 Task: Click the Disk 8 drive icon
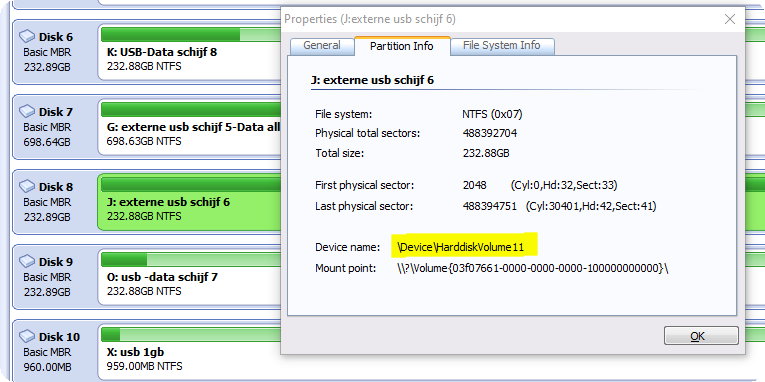27,187
